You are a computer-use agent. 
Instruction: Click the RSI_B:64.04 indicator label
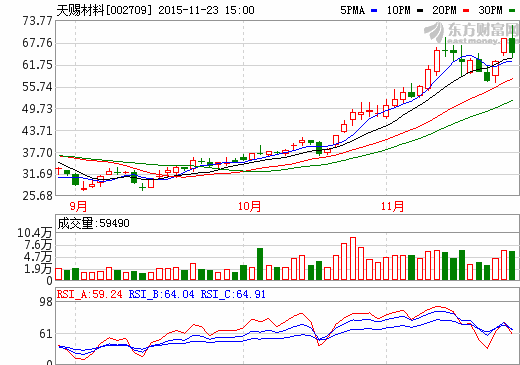(x=161, y=294)
